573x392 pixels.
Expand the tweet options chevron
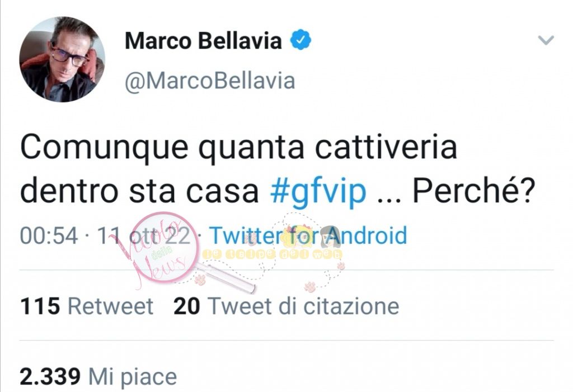click(x=546, y=40)
